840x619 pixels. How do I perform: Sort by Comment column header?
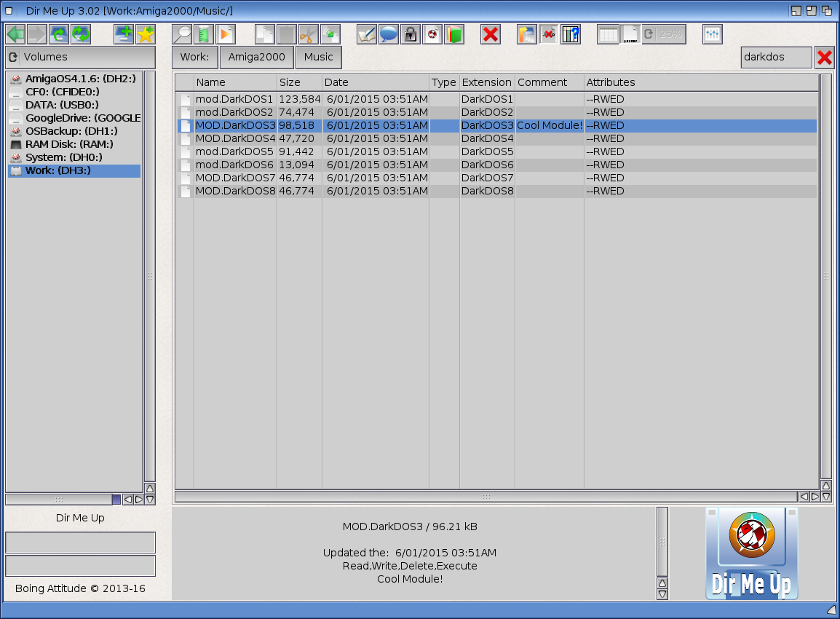(550, 82)
